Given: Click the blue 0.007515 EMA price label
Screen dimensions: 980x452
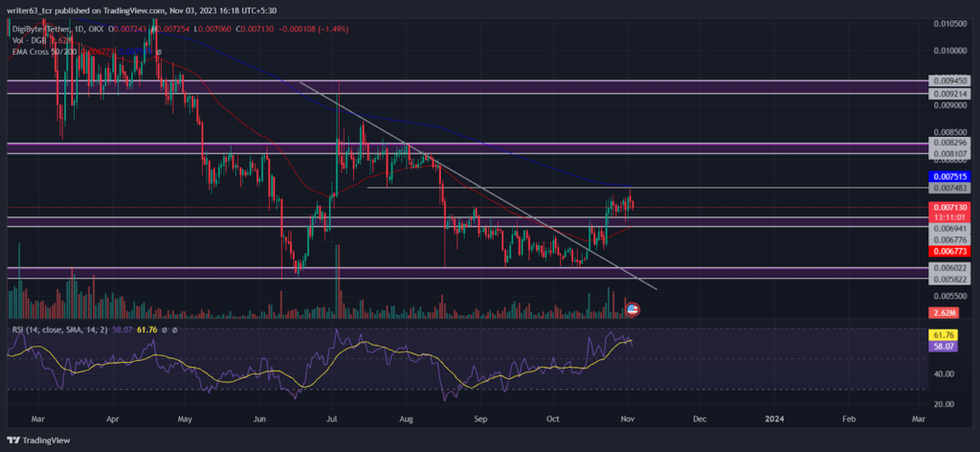Looking at the screenshot, I should (948, 177).
